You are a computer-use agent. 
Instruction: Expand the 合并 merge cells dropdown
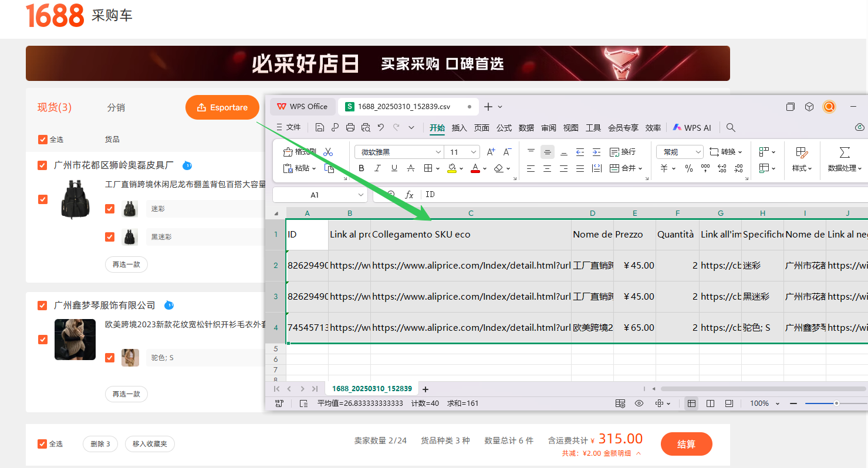pyautogui.click(x=641, y=169)
